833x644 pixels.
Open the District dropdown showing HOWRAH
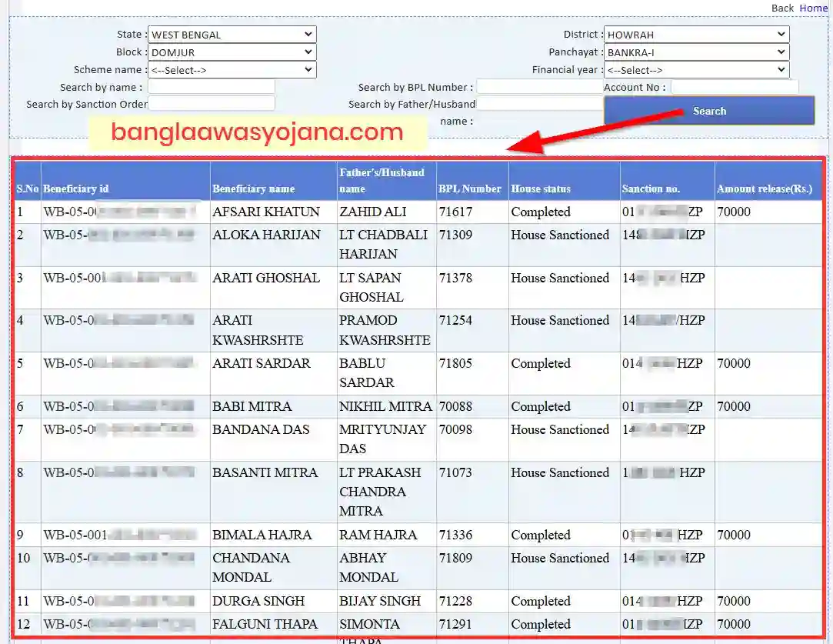696,34
